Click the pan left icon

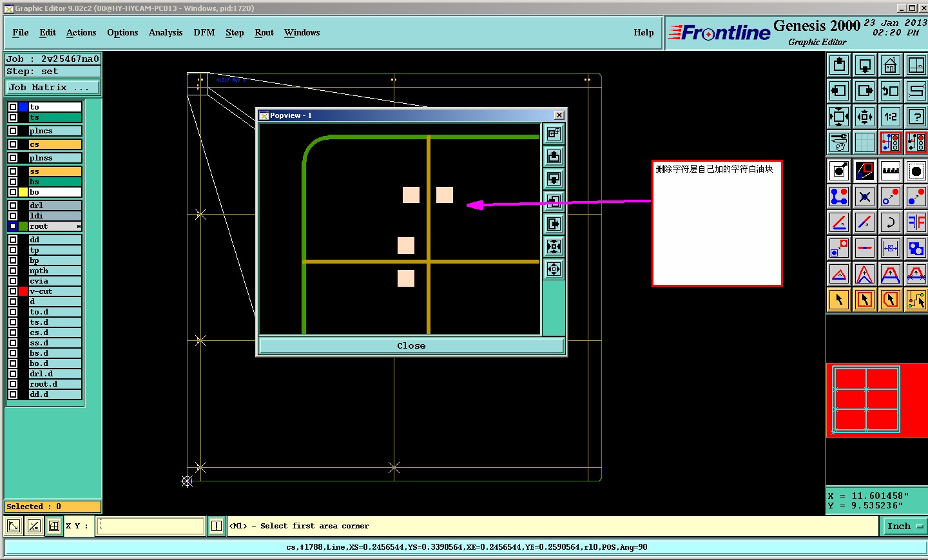tap(839, 91)
